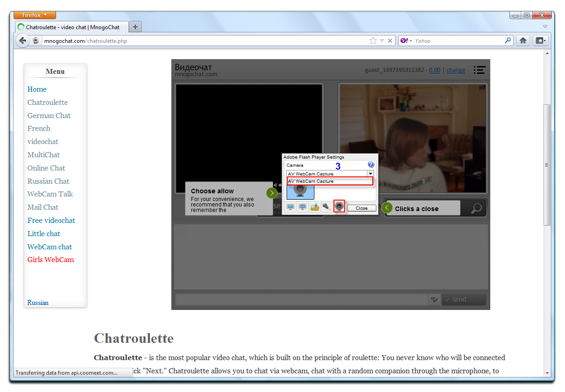This screenshot has width=565, height=392.
Task: Open the URL history dropdown arrow
Action: (x=382, y=41)
